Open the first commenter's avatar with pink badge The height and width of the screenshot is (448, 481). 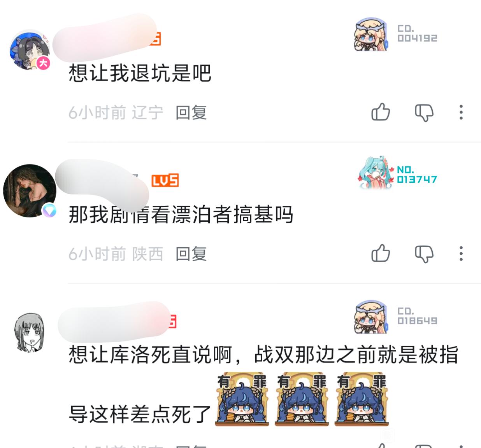point(30,50)
